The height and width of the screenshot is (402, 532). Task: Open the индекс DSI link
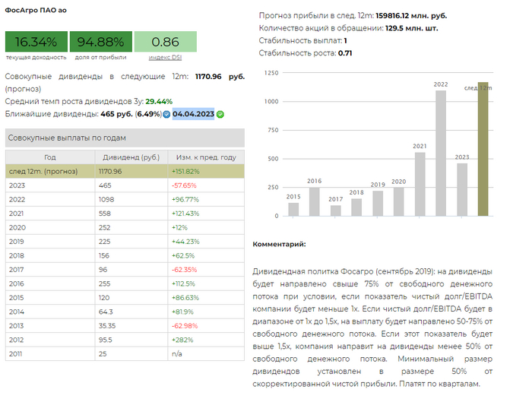[165, 57]
